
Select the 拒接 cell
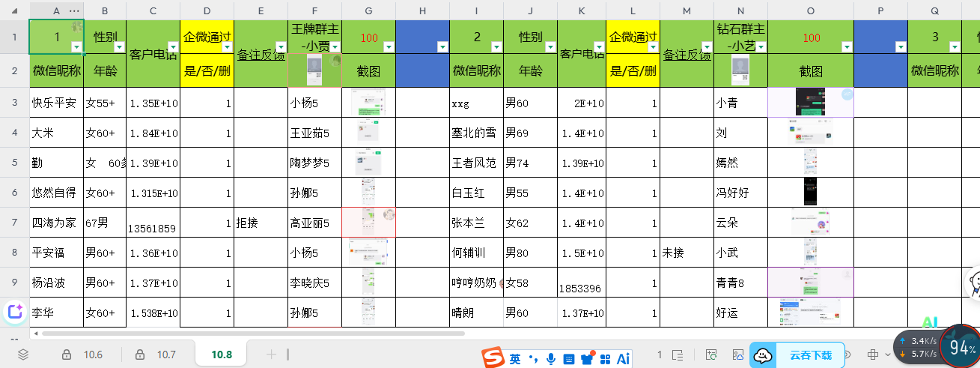click(x=261, y=223)
